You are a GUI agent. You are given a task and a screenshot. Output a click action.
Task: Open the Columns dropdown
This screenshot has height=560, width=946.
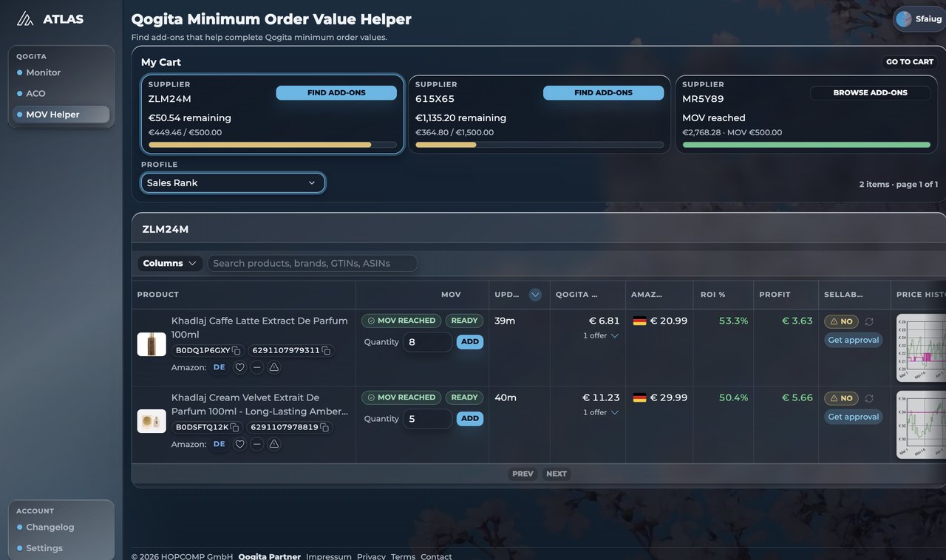coord(170,263)
